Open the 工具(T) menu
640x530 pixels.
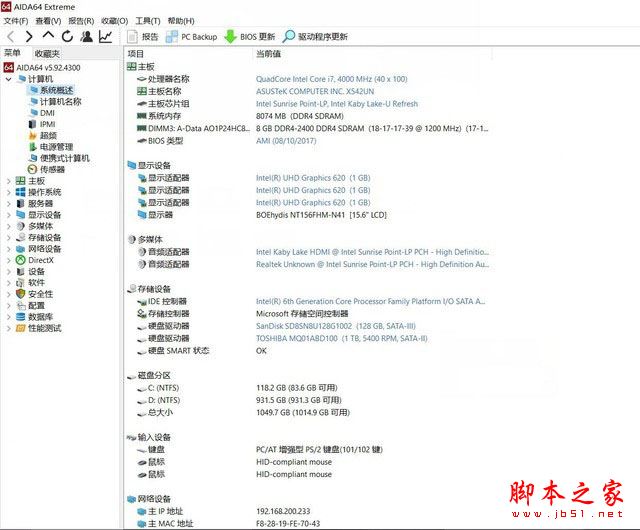[148, 21]
